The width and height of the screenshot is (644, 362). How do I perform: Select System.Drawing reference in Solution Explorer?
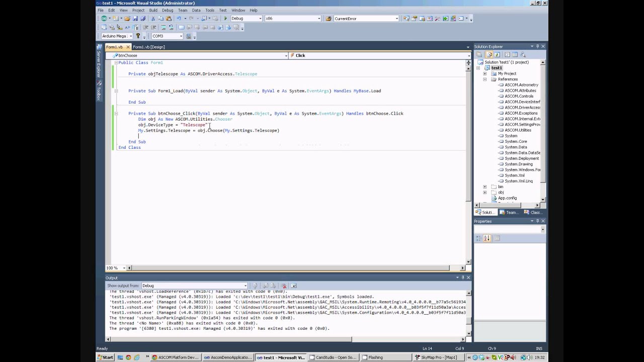point(518,164)
